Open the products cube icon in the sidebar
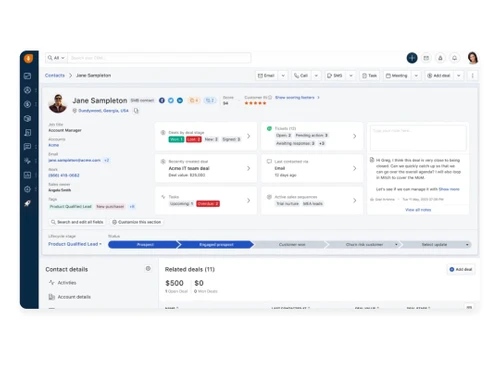500x375 pixels. pyautogui.click(x=28, y=118)
